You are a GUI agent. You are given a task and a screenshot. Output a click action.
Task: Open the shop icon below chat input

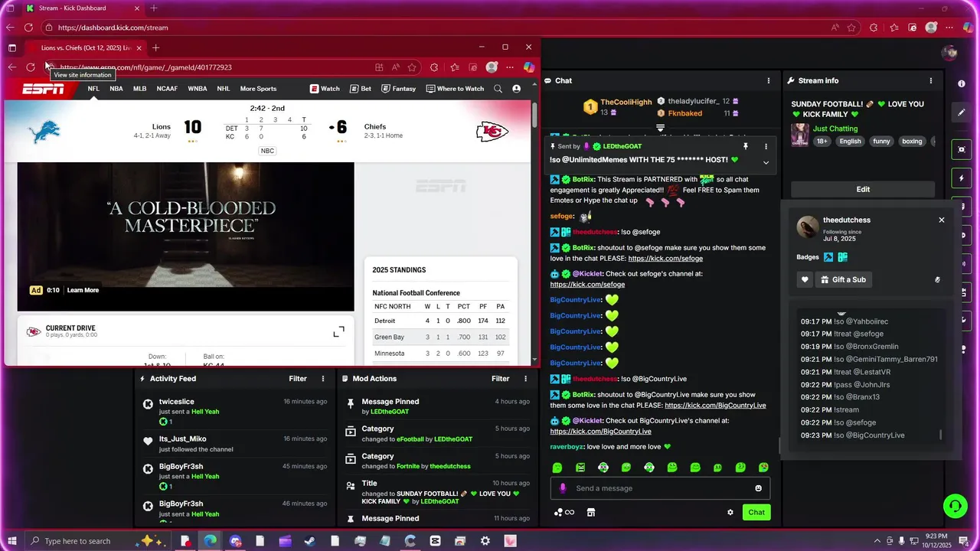tap(591, 512)
